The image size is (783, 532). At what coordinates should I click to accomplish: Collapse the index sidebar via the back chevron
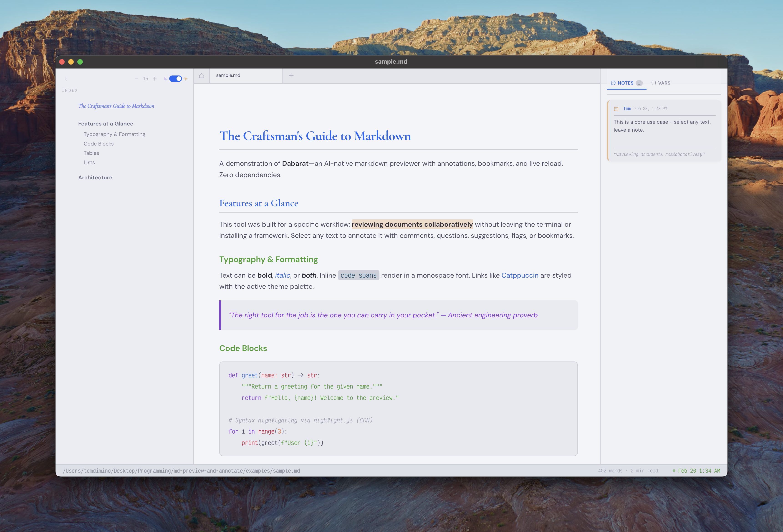coord(66,78)
